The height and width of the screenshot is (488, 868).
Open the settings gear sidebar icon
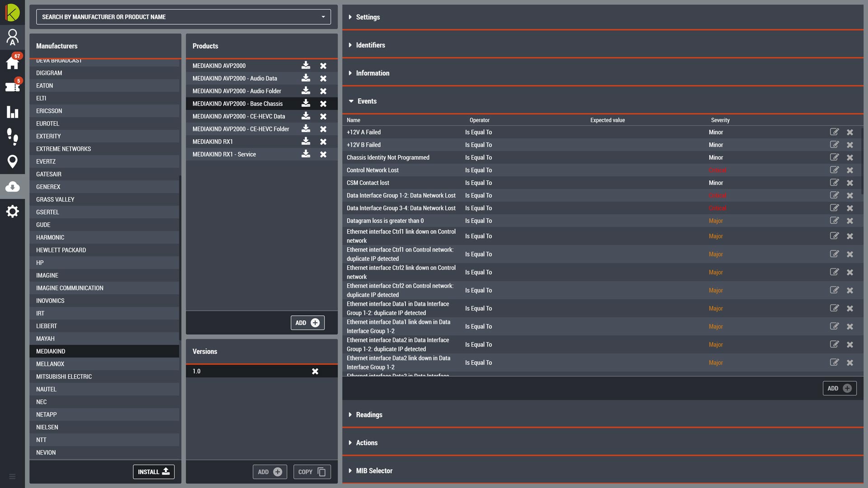tap(12, 211)
